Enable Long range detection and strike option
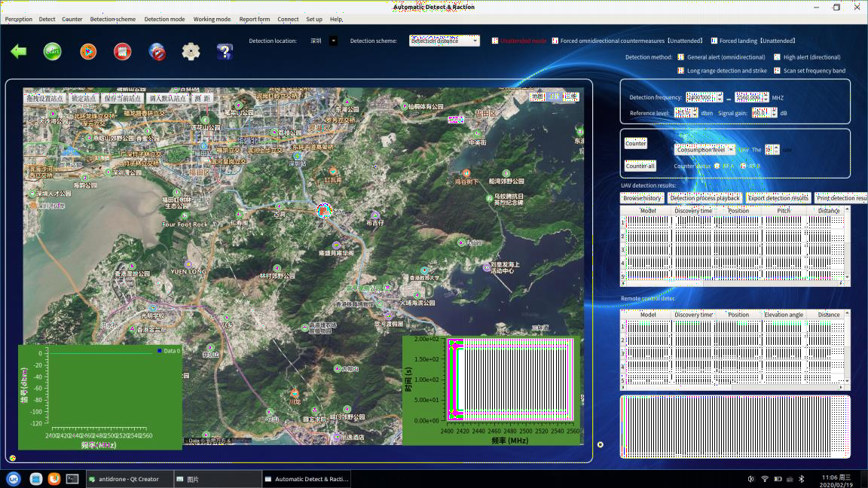Screen dimensions: 868x488 pos(681,71)
